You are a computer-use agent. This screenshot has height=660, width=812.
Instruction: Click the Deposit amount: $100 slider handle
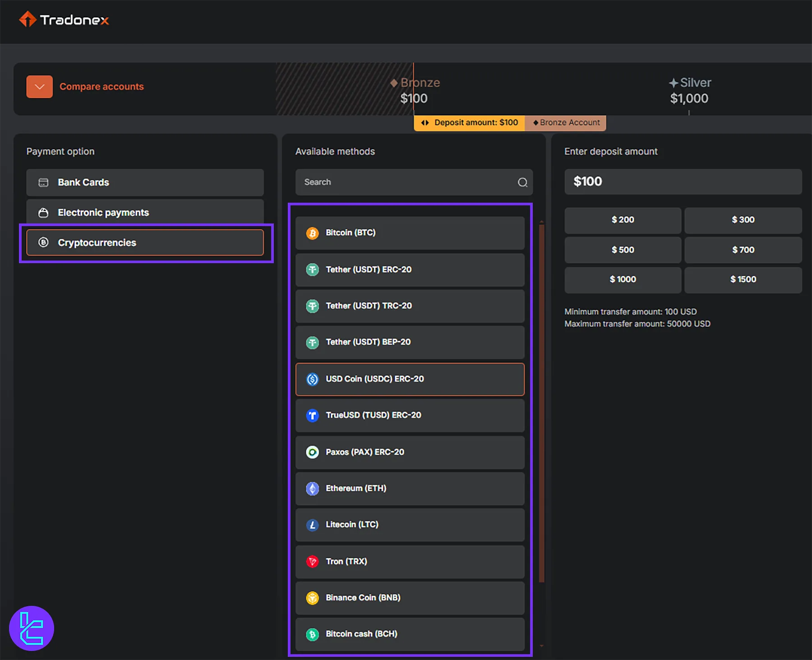pos(470,123)
